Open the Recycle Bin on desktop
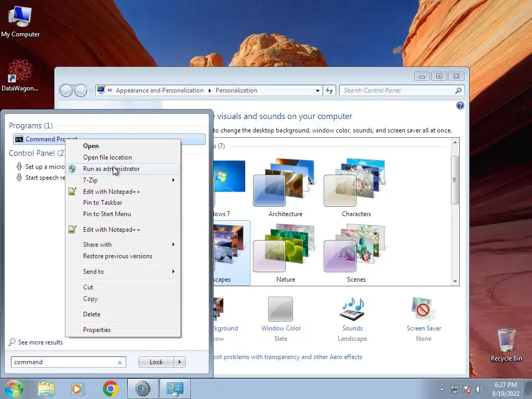 [506, 345]
